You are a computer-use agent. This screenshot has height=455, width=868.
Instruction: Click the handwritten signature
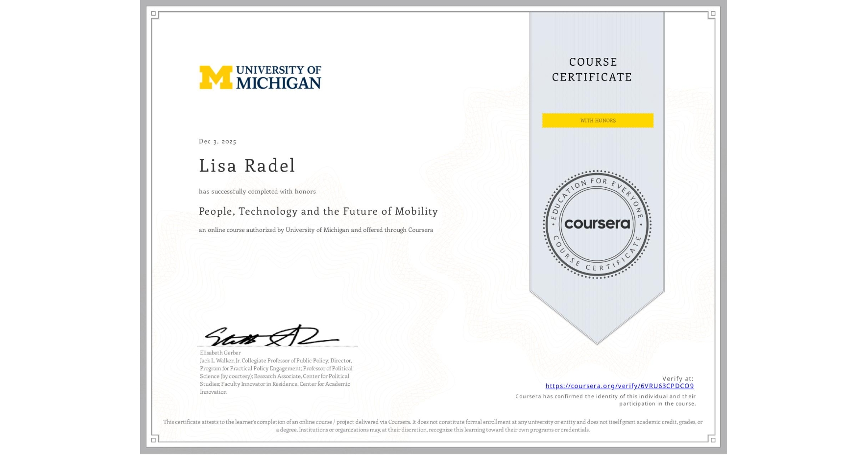pos(272,335)
